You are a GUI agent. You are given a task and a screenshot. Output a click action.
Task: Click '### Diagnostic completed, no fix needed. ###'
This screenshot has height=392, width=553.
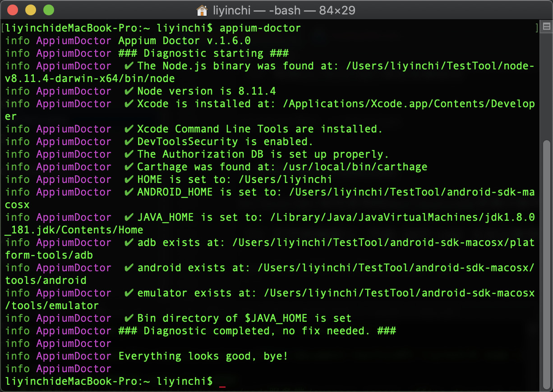257,331
